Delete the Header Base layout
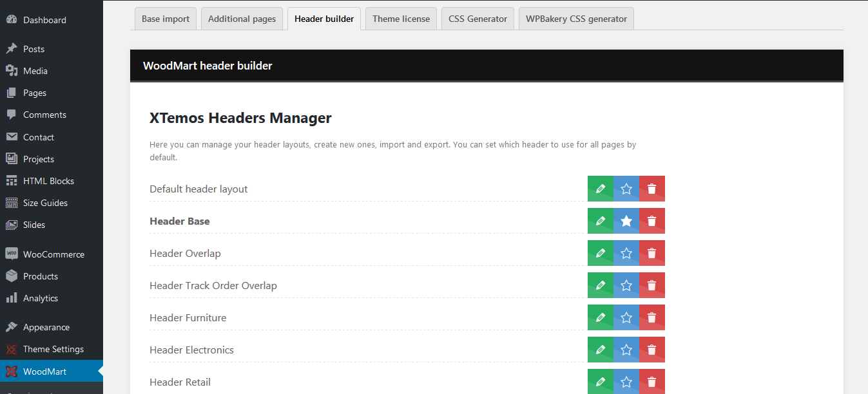This screenshot has width=868, height=394. [x=652, y=221]
